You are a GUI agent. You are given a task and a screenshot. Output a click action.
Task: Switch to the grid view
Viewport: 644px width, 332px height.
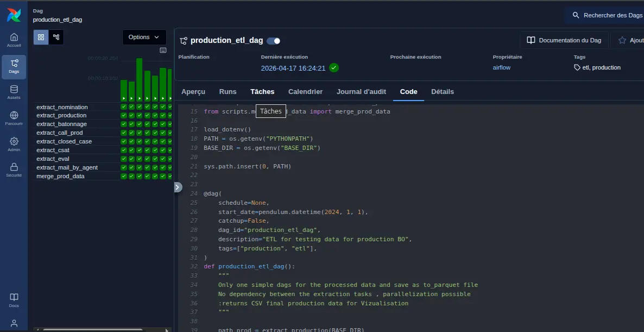41,37
